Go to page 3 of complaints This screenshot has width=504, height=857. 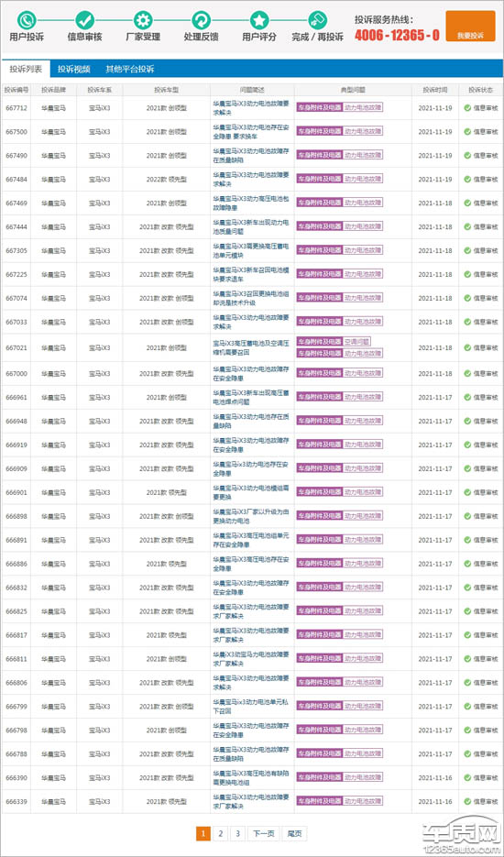point(237,833)
